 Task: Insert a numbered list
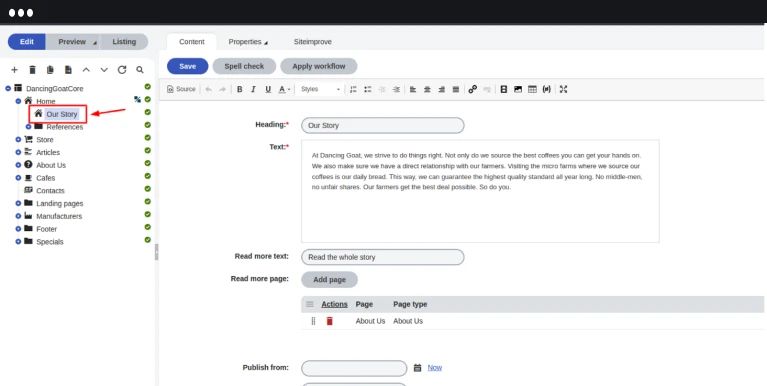pos(353,89)
